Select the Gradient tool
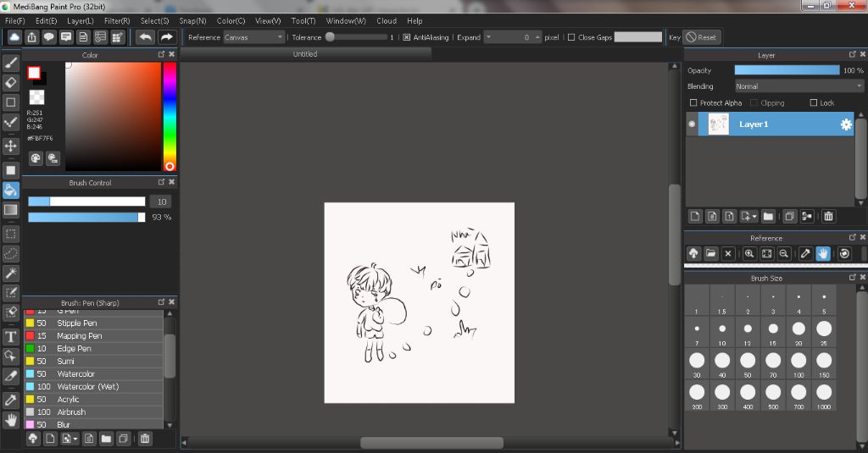 (10, 210)
